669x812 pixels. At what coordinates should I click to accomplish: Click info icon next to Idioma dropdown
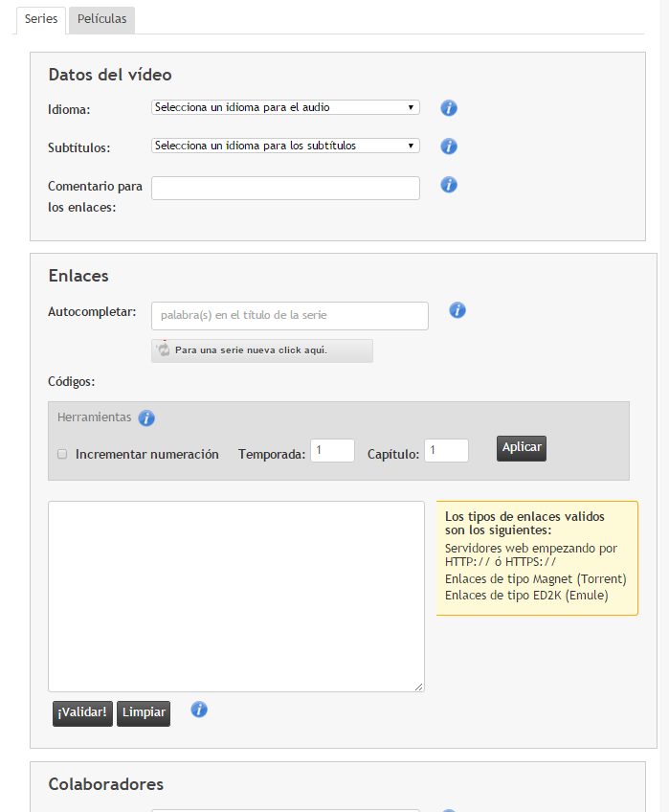click(449, 108)
